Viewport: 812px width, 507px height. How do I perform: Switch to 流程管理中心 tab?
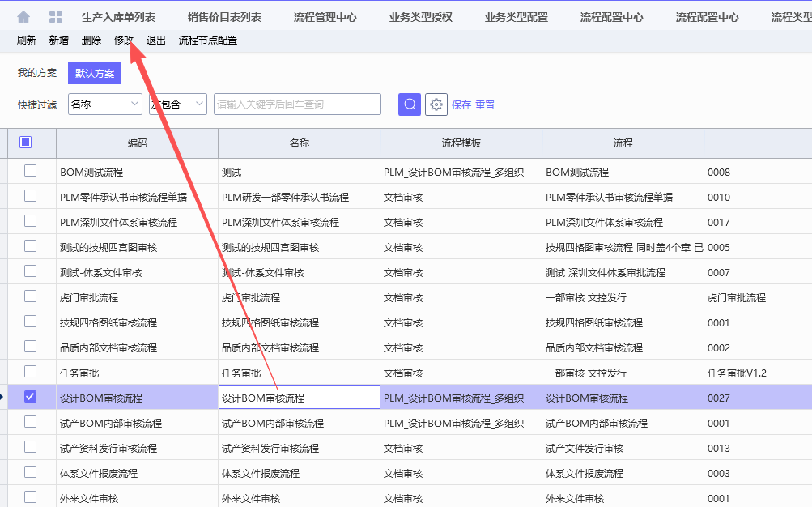(x=325, y=17)
